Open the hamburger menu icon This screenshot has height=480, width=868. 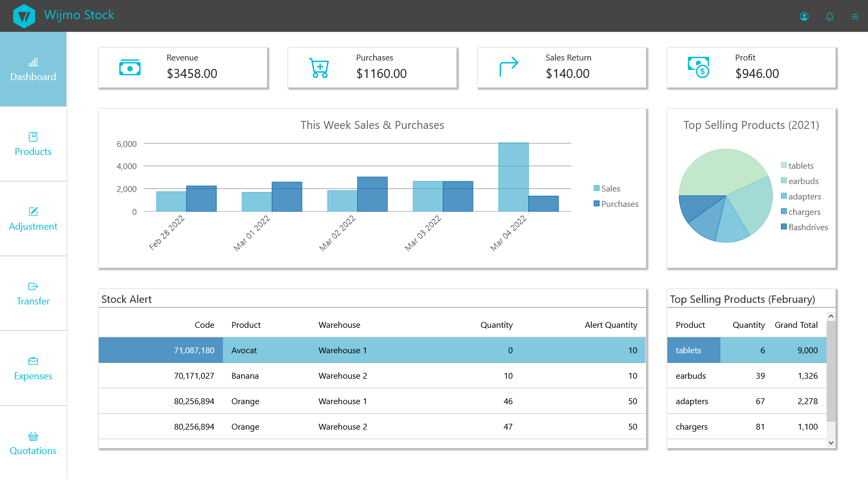click(x=855, y=16)
